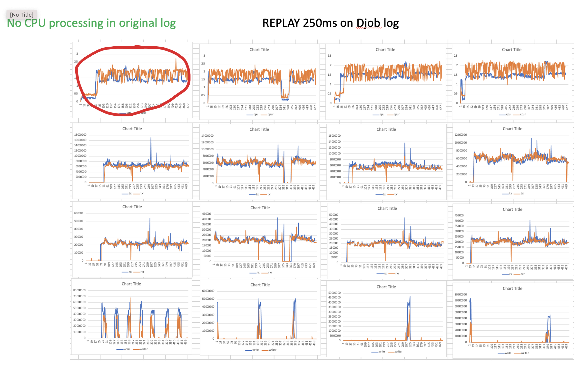Select rx chart with 600000 axis maximum
Viewport: 588px width, 366px height.
click(132, 239)
